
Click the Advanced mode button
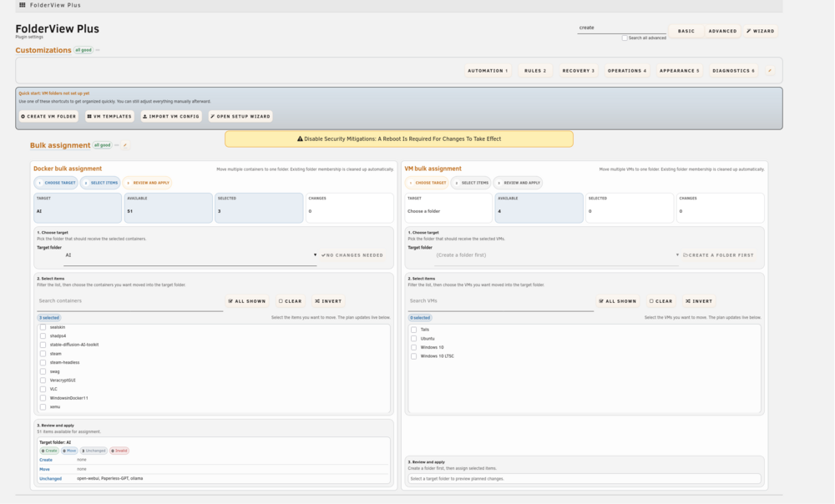[722, 31]
